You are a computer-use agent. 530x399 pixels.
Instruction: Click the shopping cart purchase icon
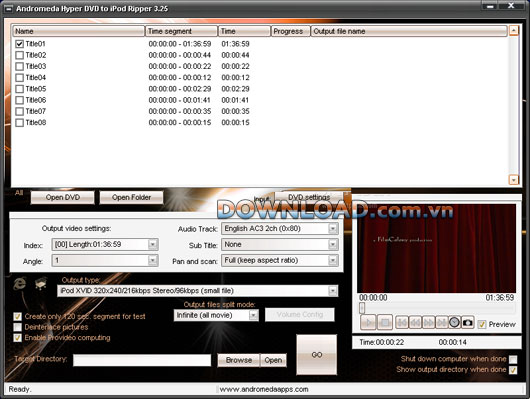pos(41,283)
